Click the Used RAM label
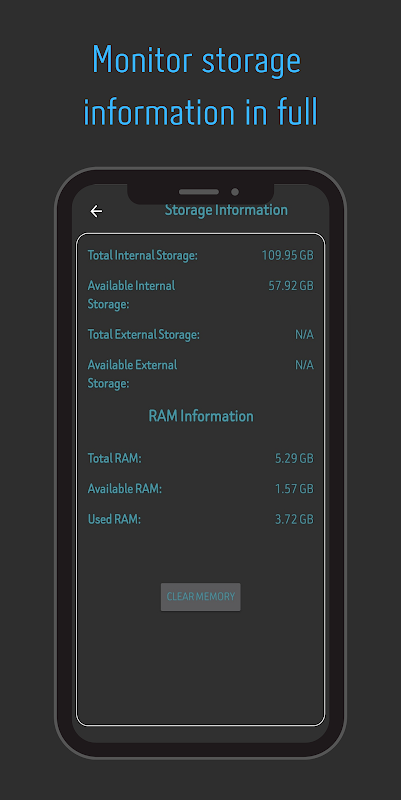 [x=114, y=519]
